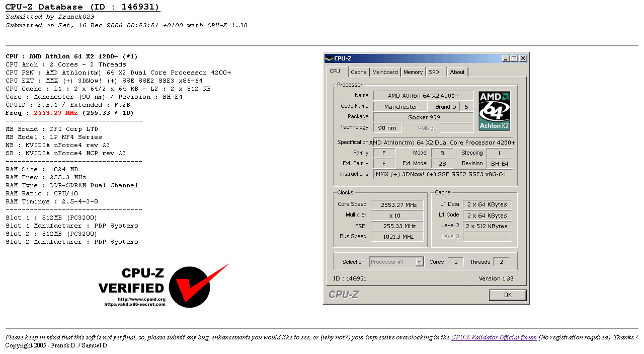Click the empty Level 3 cache field

(x=487, y=237)
